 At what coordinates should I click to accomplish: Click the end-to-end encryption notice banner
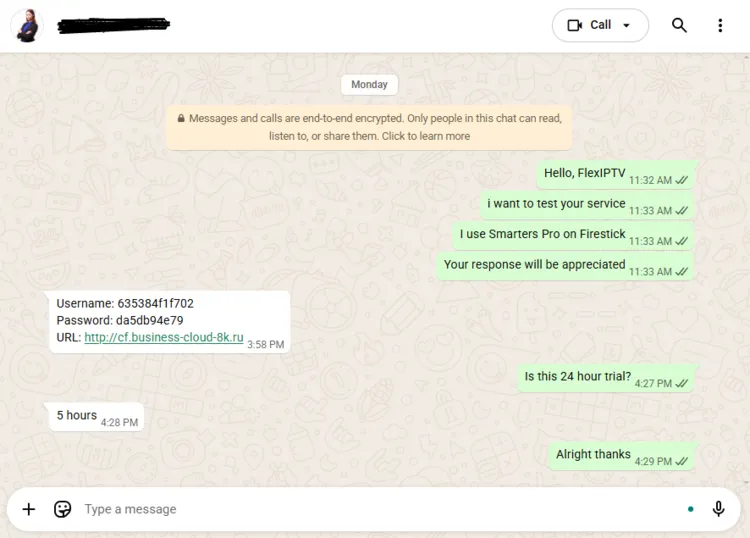click(x=369, y=127)
